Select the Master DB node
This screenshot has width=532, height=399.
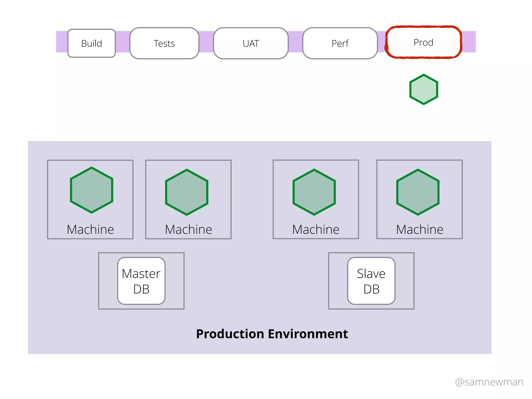(x=141, y=281)
